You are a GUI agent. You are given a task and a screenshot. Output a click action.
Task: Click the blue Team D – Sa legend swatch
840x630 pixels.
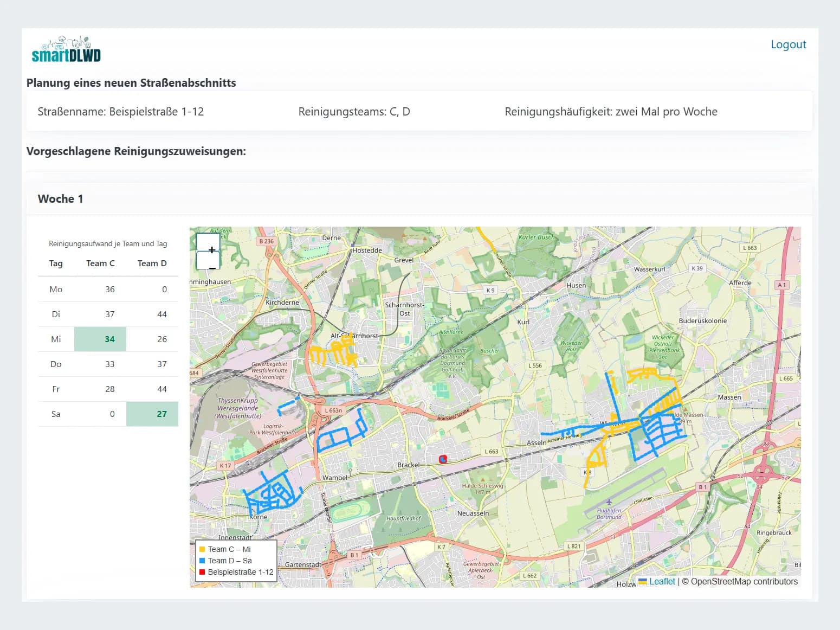pyautogui.click(x=202, y=561)
